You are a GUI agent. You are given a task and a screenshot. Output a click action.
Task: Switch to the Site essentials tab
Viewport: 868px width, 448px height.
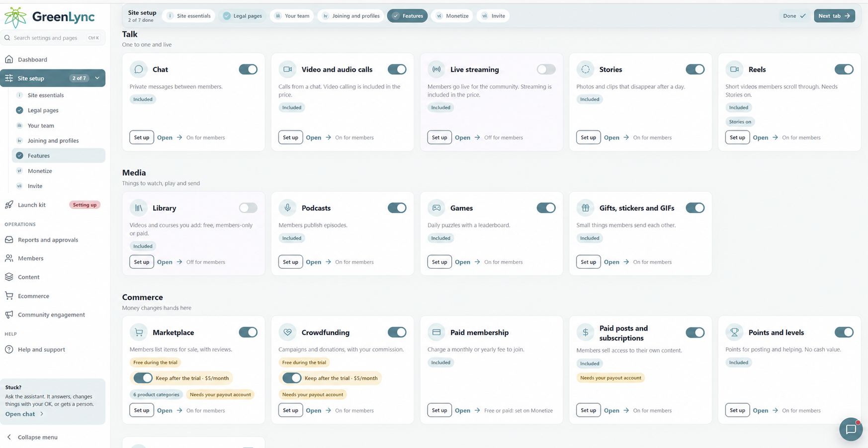coord(188,16)
